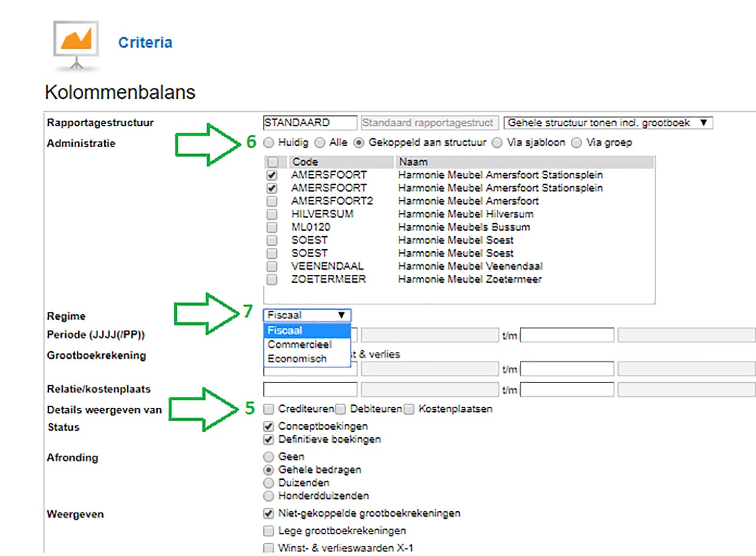Select the Alle administratie radio button
This screenshot has width=756, height=556.
pos(320,143)
